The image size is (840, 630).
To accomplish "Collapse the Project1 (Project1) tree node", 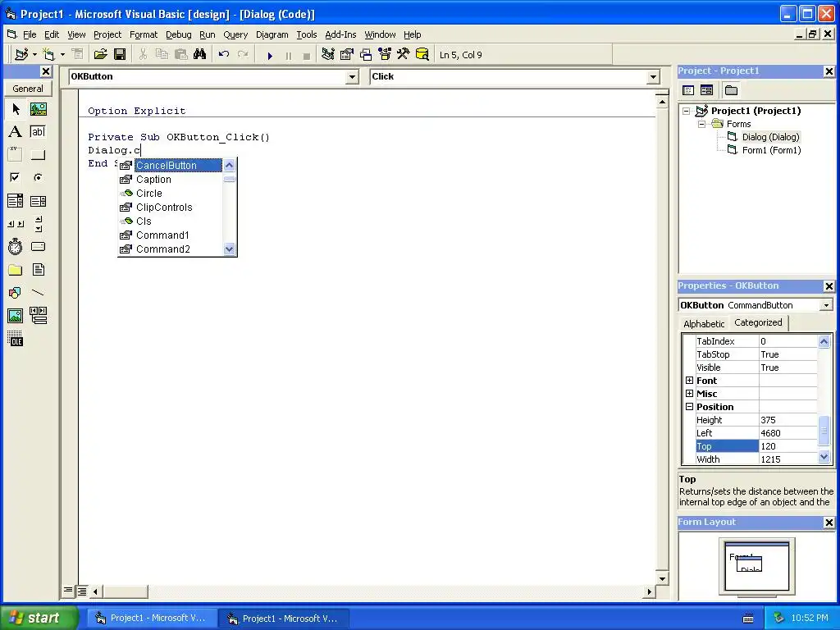I will pos(687,111).
